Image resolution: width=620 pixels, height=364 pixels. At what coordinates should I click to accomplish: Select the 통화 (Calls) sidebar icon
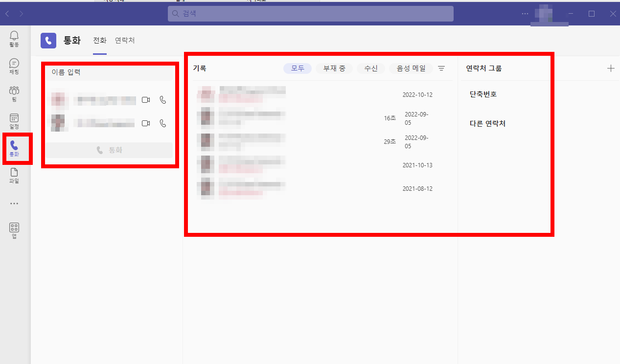(x=14, y=148)
